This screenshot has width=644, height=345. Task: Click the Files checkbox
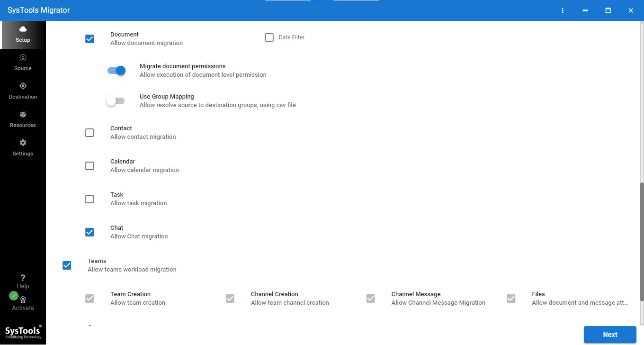511,299
